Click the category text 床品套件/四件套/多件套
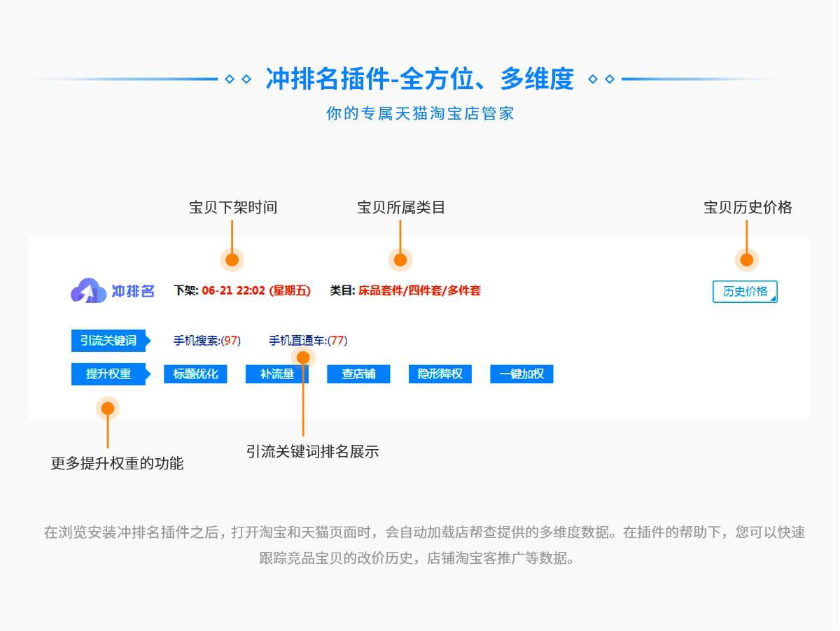The image size is (840, 631). [420, 290]
